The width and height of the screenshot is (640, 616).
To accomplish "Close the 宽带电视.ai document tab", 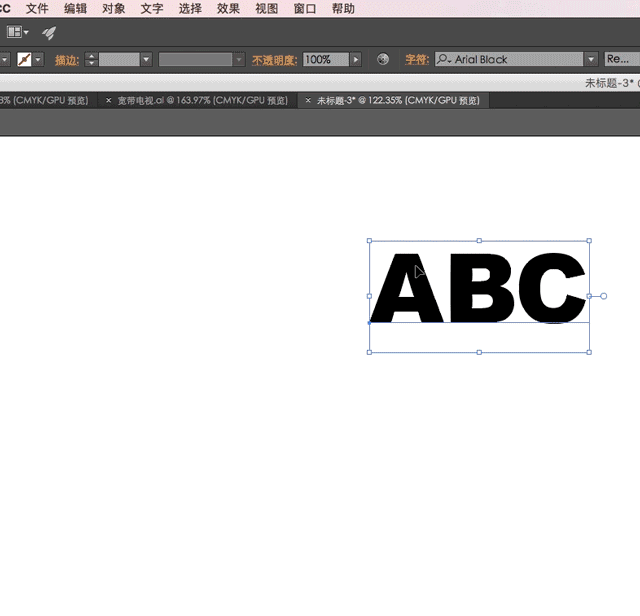I will coord(108,100).
